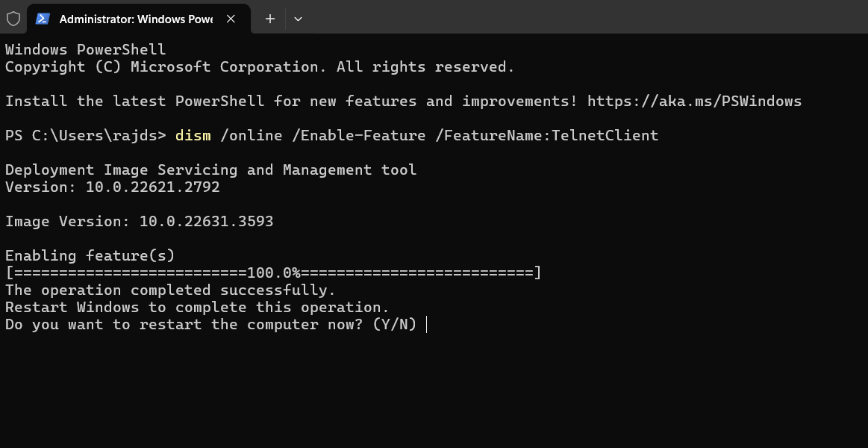Click the admin shield icon in title bar
The height and width of the screenshot is (448, 868).
pos(13,19)
